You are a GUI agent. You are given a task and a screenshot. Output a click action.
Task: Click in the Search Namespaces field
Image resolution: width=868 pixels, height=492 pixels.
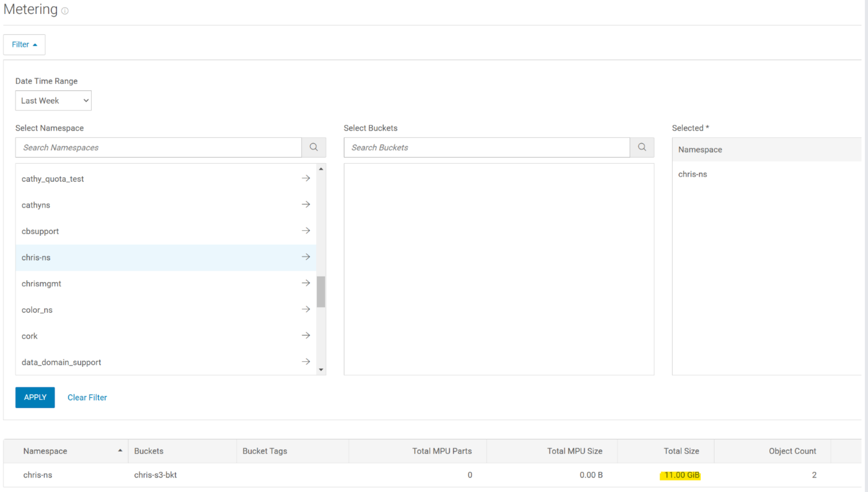[x=158, y=147]
